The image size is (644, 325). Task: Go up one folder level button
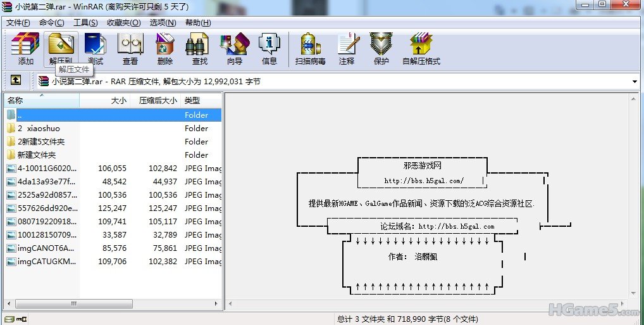[16, 80]
